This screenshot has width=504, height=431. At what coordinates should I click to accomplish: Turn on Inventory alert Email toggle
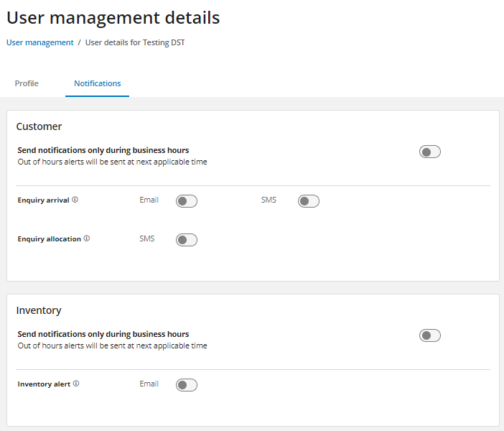click(x=186, y=385)
